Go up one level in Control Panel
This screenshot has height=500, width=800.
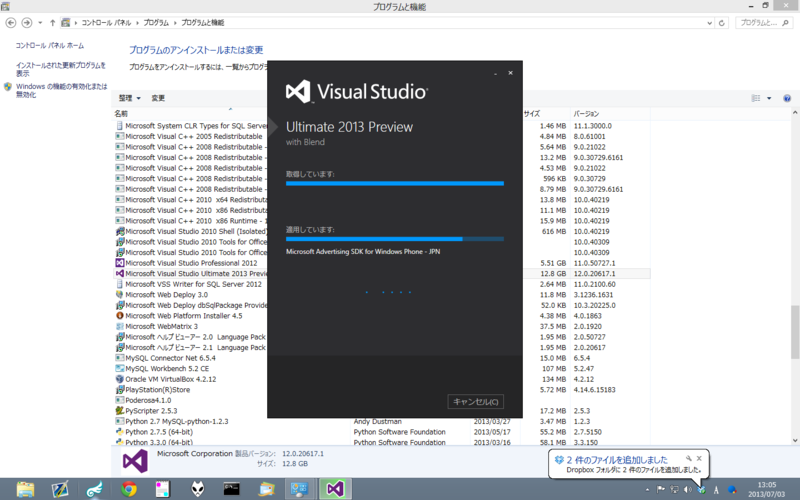[x=52, y=23]
